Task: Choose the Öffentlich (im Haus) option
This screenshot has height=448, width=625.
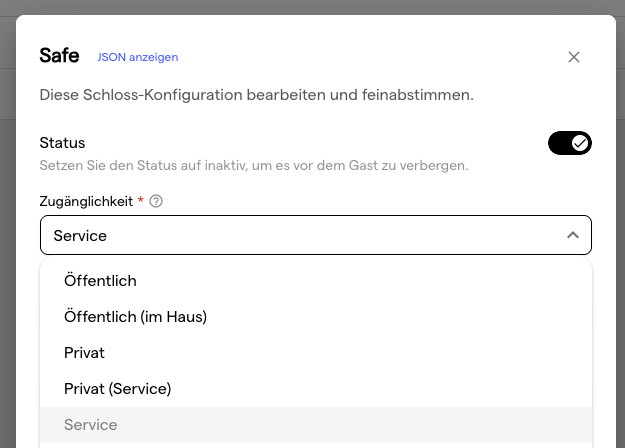Action: tap(135, 317)
